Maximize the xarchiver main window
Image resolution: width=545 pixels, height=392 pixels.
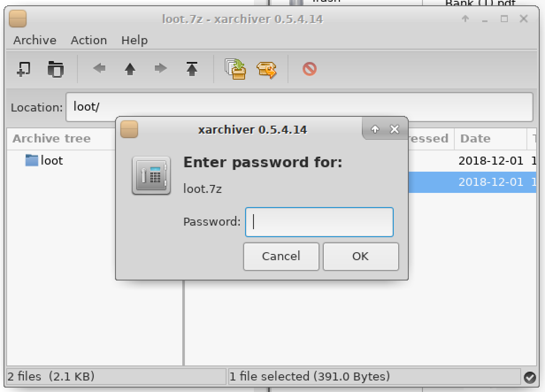(x=504, y=19)
